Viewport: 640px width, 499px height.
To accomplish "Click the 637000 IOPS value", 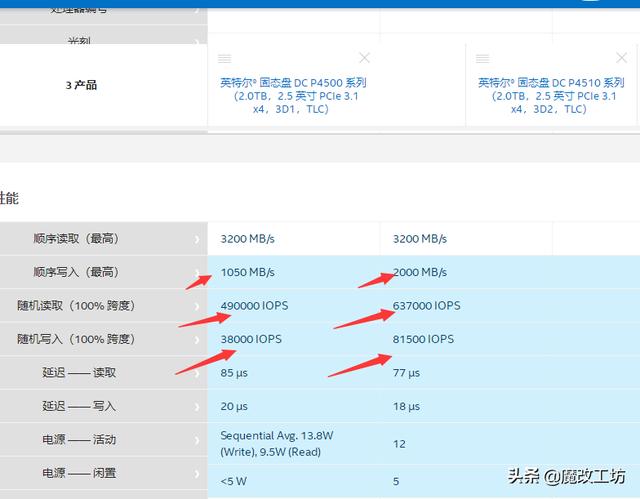I will click(427, 306).
